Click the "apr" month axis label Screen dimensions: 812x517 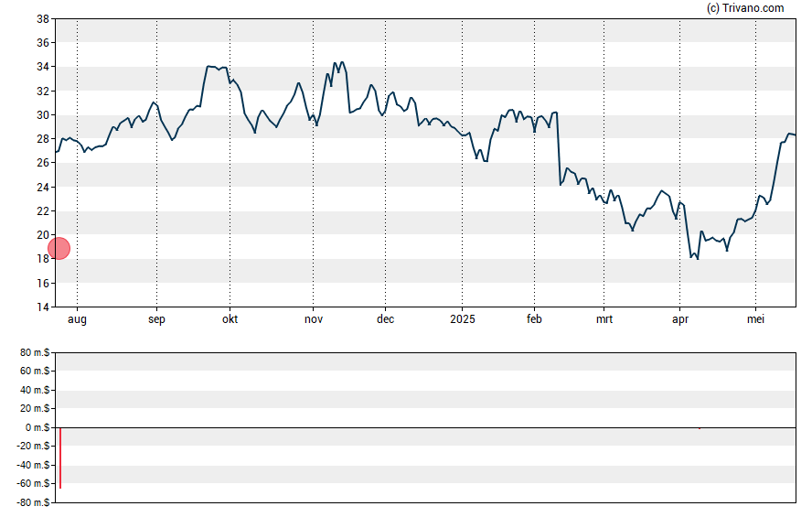coord(680,319)
